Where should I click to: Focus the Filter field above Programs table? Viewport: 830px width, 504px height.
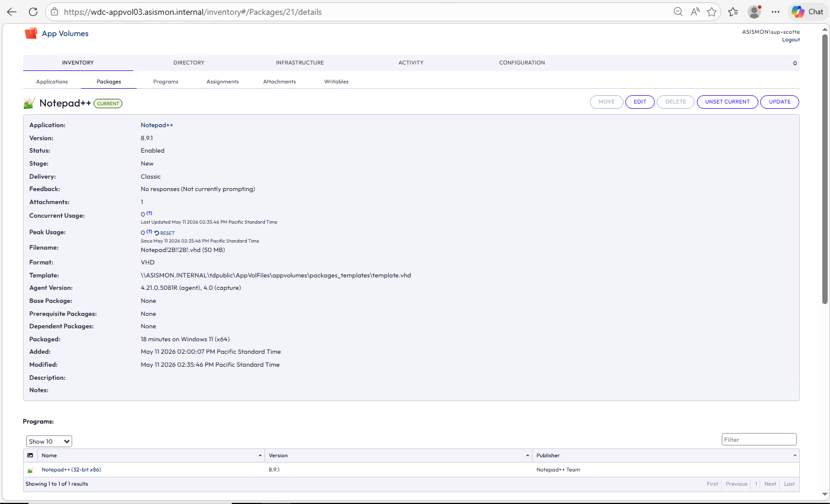pos(759,440)
